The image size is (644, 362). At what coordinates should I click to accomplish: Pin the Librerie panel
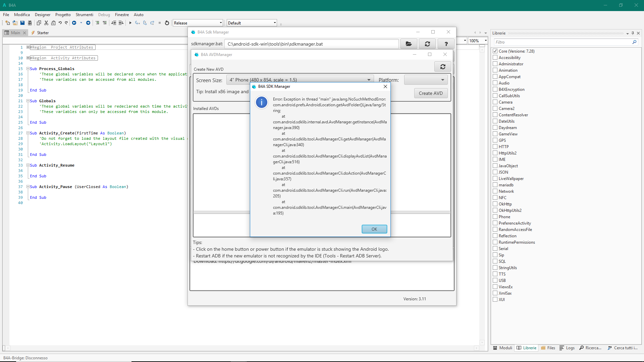pyautogui.click(x=633, y=33)
